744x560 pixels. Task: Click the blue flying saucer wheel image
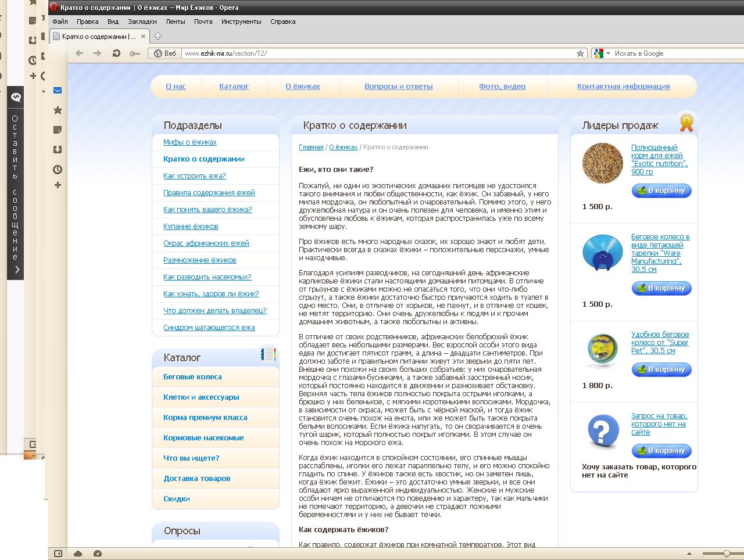603,253
